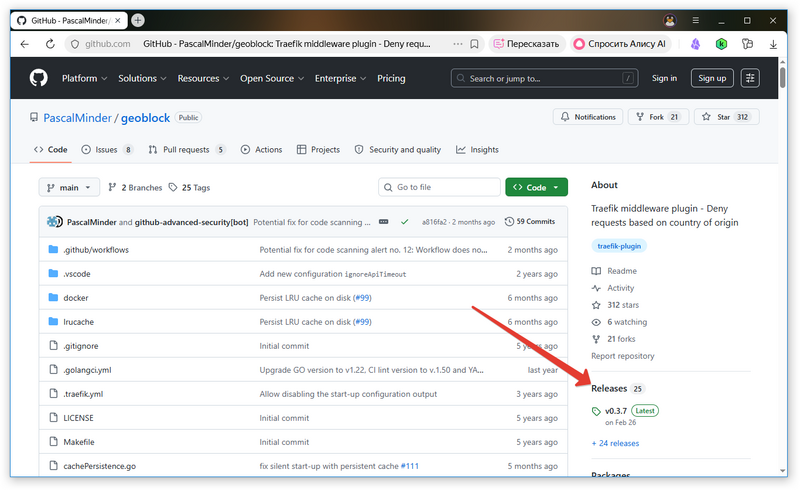The height and width of the screenshot is (490, 800).
Task: Open cachePersistence.go file
Action: tap(99, 466)
